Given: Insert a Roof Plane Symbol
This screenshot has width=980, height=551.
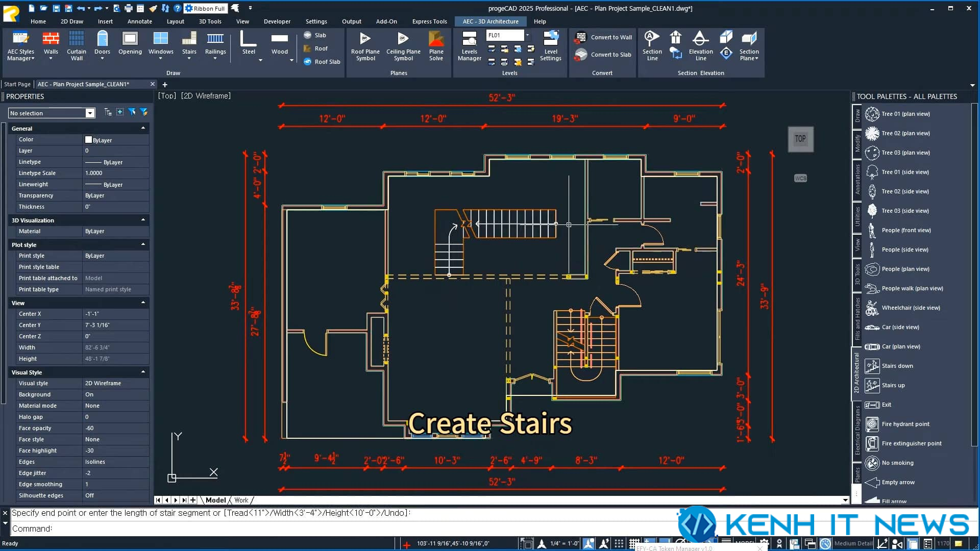Looking at the screenshot, I should click(365, 46).
